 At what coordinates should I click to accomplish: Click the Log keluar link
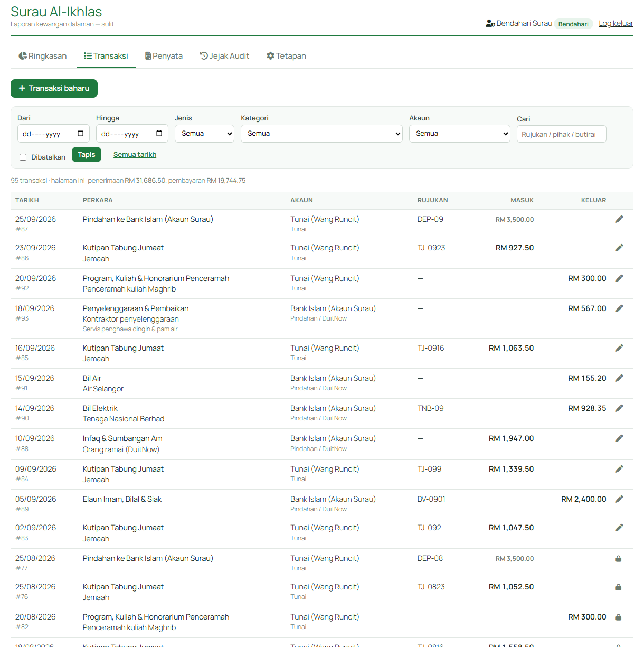click(616, 23)
